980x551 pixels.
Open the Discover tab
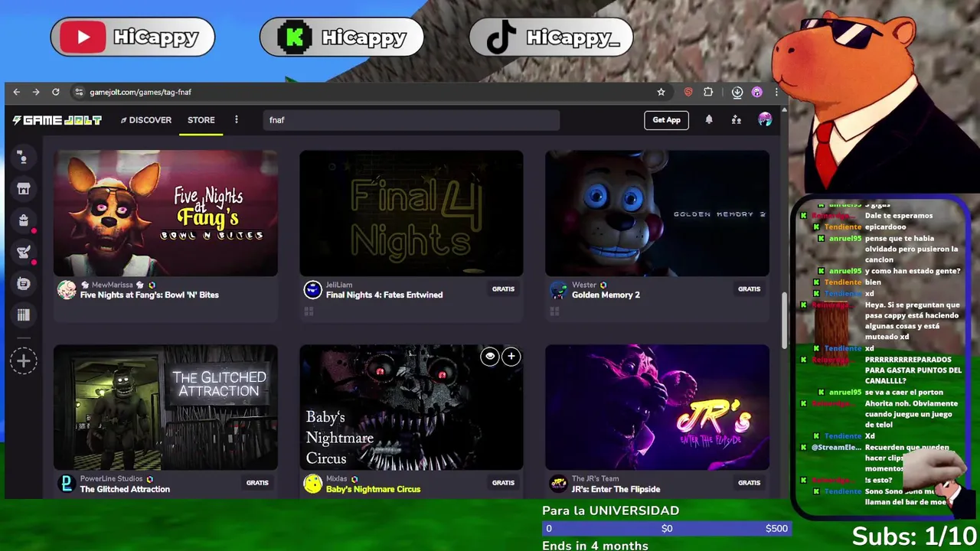[x=145, y=120]
